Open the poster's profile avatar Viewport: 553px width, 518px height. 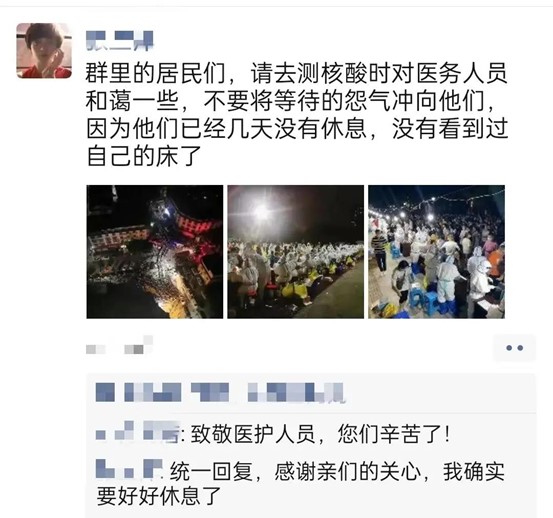tap(44, 50)
